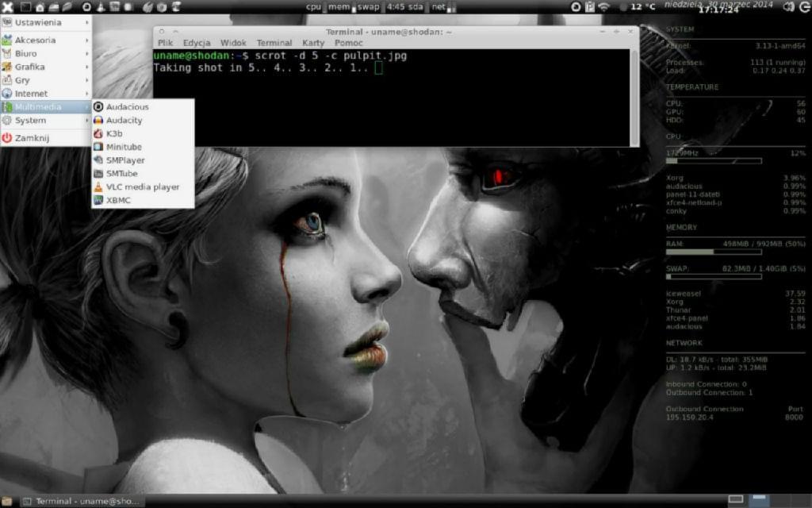Expand the Gry submenu

pyautogui.click(x=45, y=80)
